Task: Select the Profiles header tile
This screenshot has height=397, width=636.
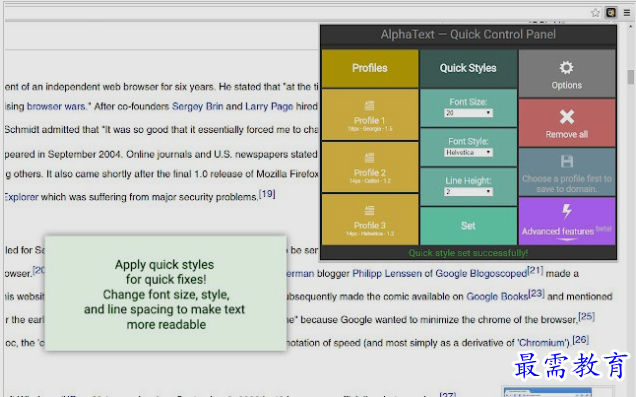Action: point(370,68)
